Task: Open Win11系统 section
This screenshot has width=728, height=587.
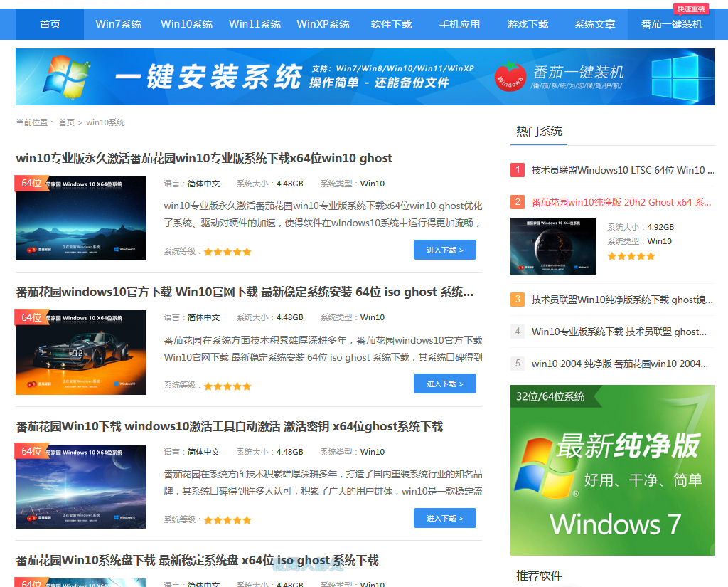Action: coord(255,24)
